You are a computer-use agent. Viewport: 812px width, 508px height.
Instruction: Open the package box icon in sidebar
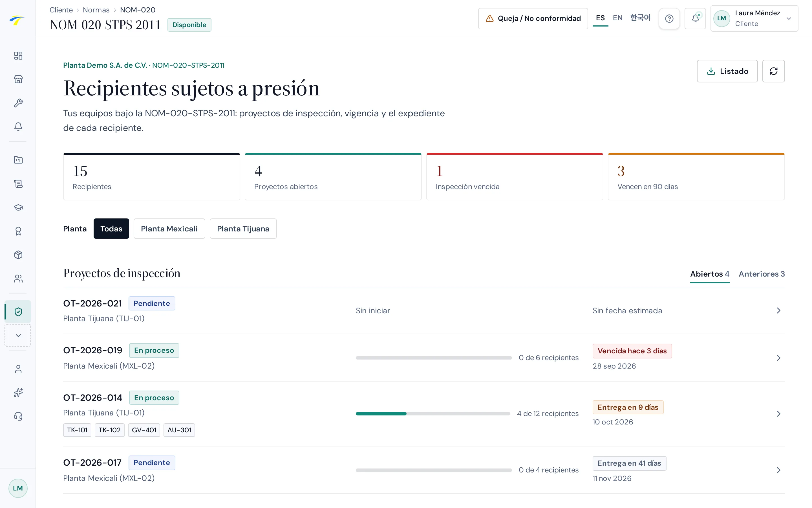point(18,255)
